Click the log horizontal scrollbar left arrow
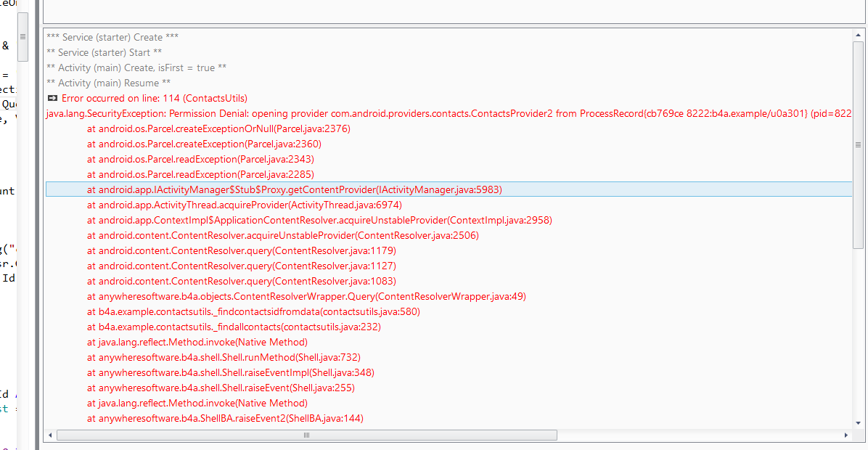This screenshot has width=868, height=450. tap(50, 435)
